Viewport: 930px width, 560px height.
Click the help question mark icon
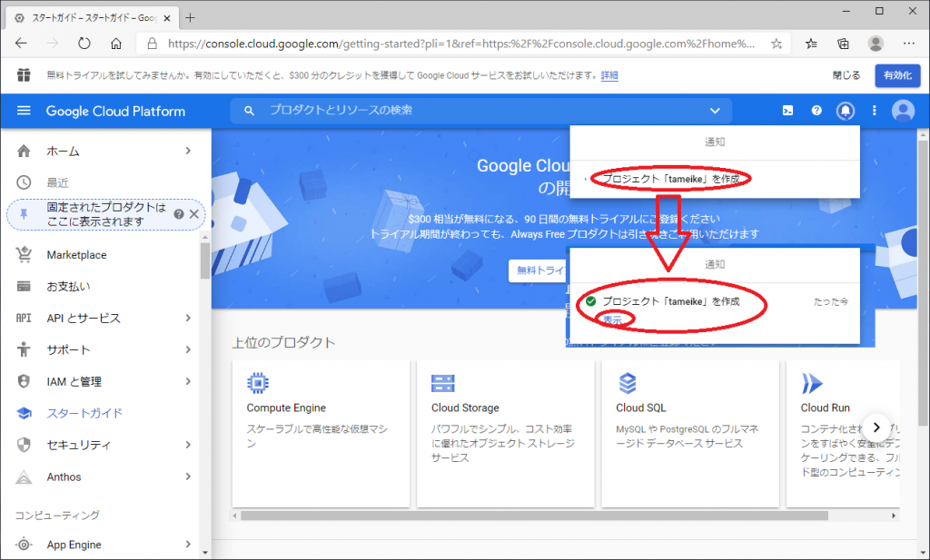(816, 111)
